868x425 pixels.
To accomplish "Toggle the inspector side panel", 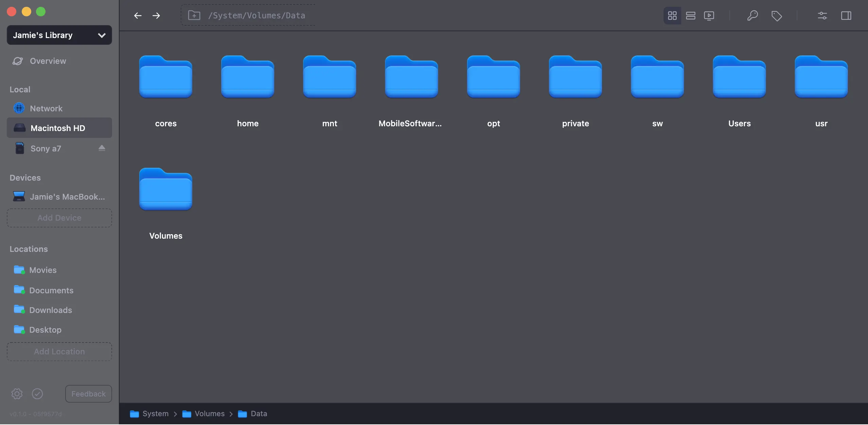I will click(846, 16).
